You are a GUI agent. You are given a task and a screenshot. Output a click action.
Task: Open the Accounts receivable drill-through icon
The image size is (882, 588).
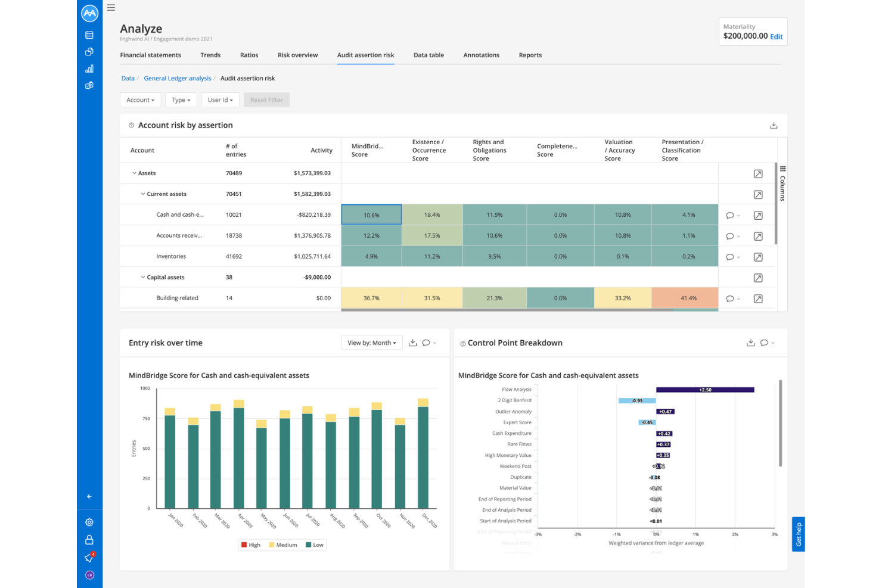click(758, 237)
